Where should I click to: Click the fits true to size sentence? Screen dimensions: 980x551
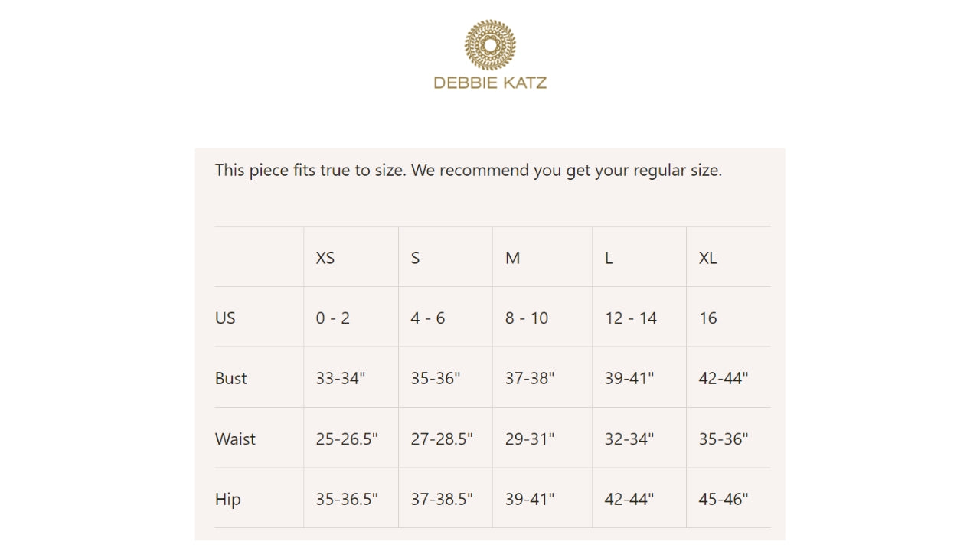pos(468,170)
